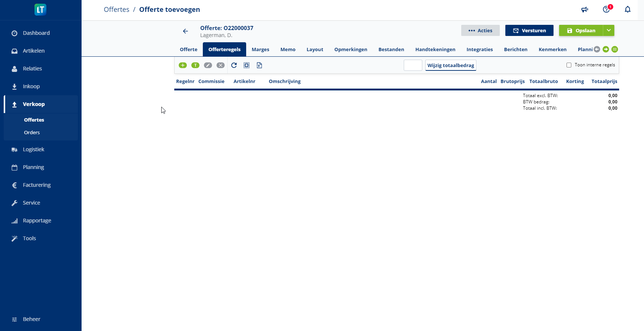Viewport: 644px width, 331px height.
Task: Go back using the left arrow
Action: (x=185, y=31)
